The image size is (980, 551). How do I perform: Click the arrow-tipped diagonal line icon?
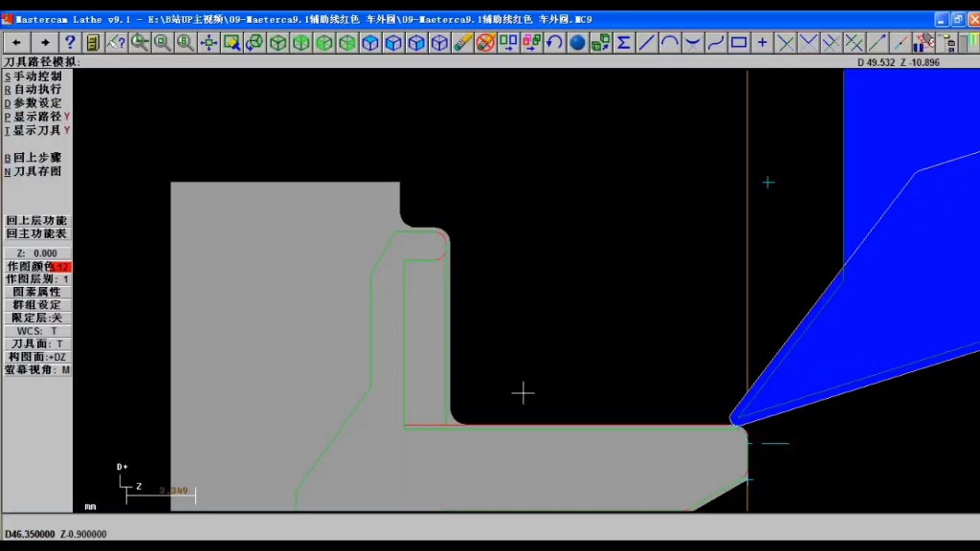(878, 42)
